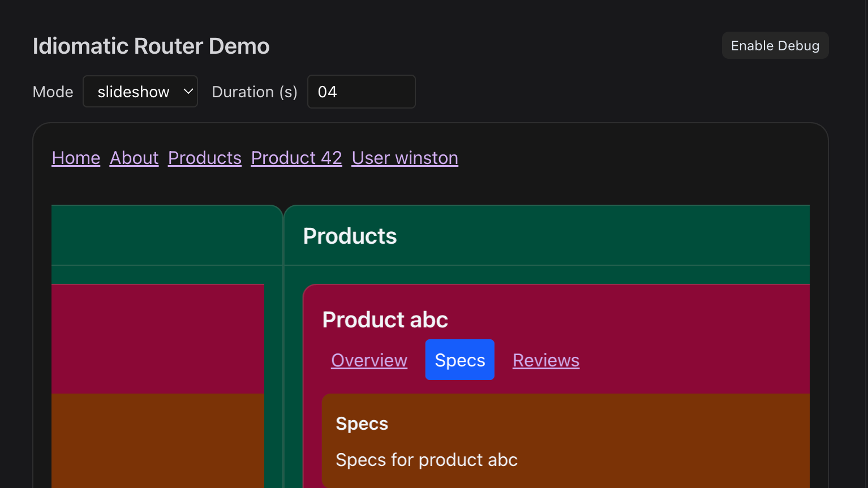The height and width of the screenshot is (488, 868).
Task: Click the Product abc heading
Action: (x=385, y=320)
